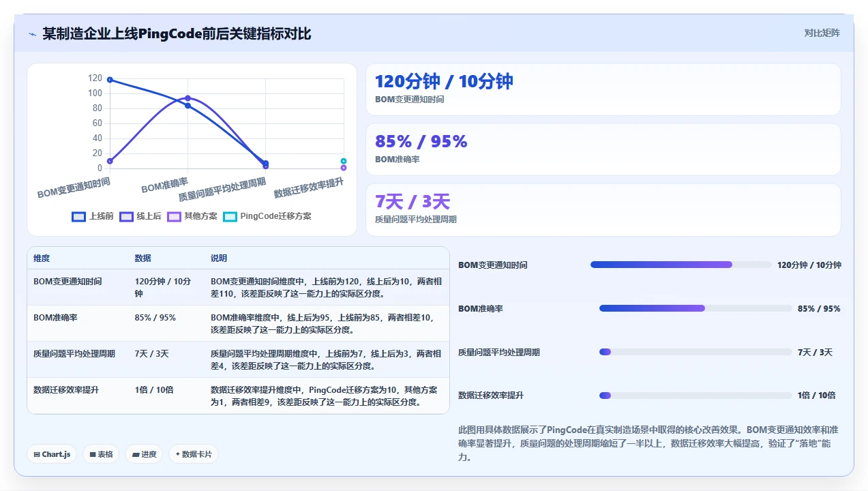Select the 85% / 95% data card
This screenshot has width=868, height=491.
tap(603, 149)
